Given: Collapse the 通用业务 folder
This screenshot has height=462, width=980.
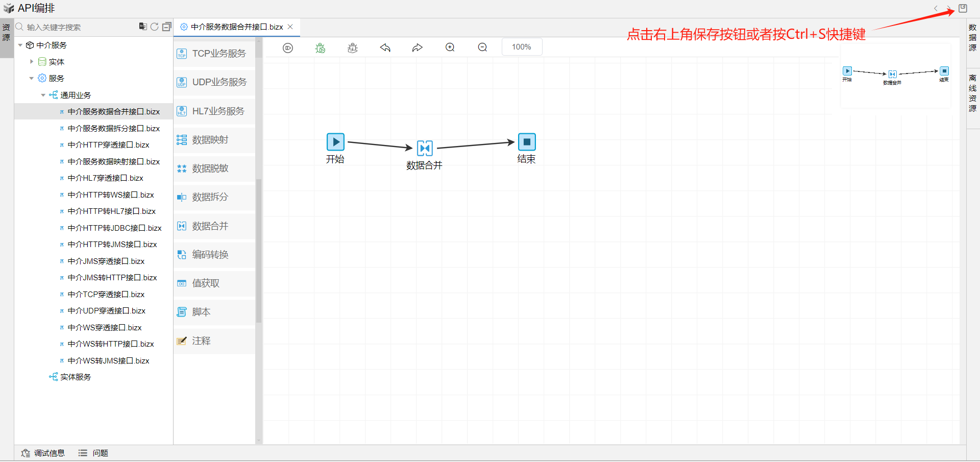Looking at the screenshot, I should pos(43,95).
